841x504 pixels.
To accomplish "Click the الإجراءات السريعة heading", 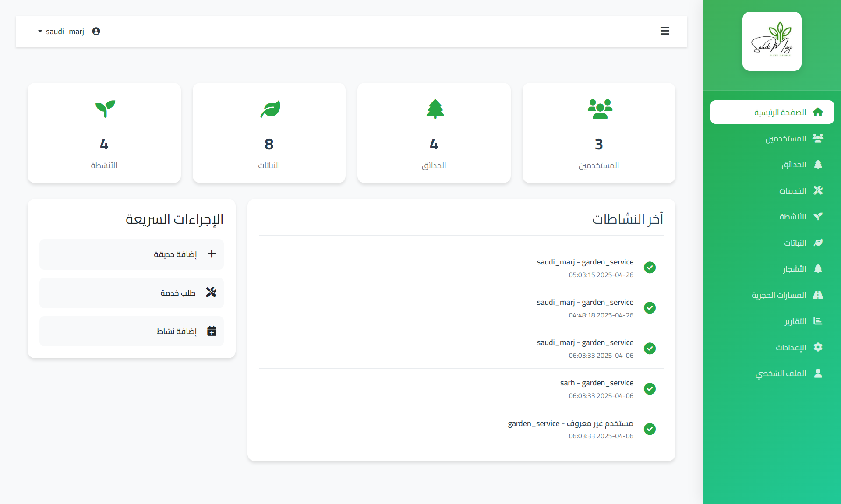I will click(174, 219).
